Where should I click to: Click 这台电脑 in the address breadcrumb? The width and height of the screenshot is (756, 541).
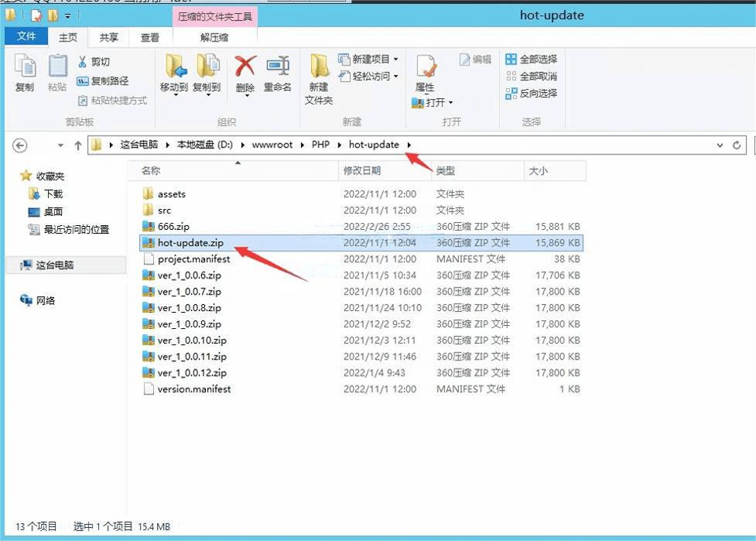(x=139, y=145)
